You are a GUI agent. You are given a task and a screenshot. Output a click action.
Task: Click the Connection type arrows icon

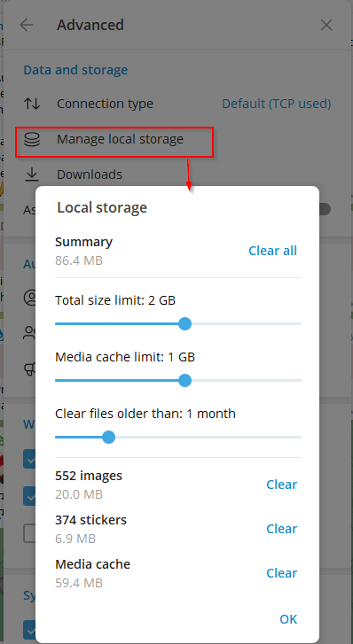point(32,104)
